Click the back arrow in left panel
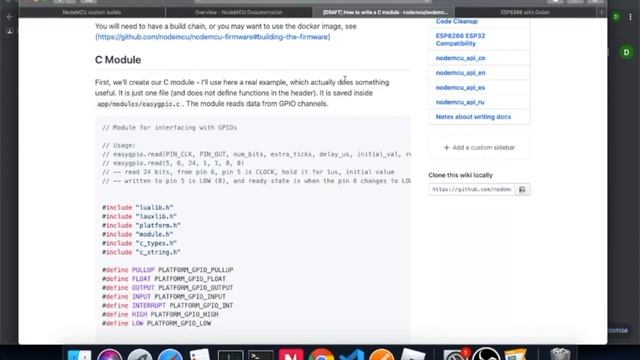Screen dimensions: 640x360 [x=9, y=17]
